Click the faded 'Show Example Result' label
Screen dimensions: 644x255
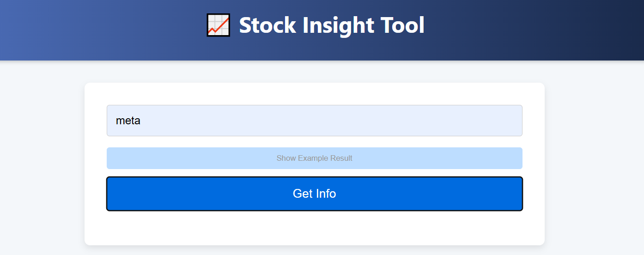pos(315,158)
